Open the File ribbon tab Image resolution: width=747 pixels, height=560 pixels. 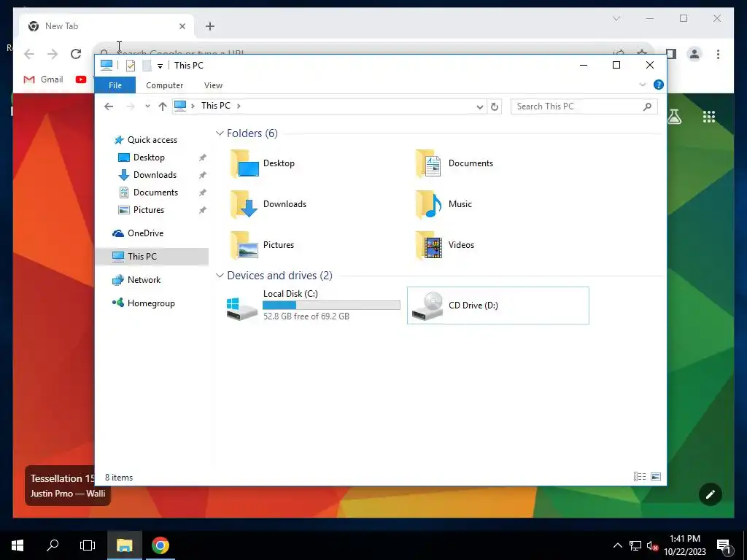click(115, 85)
